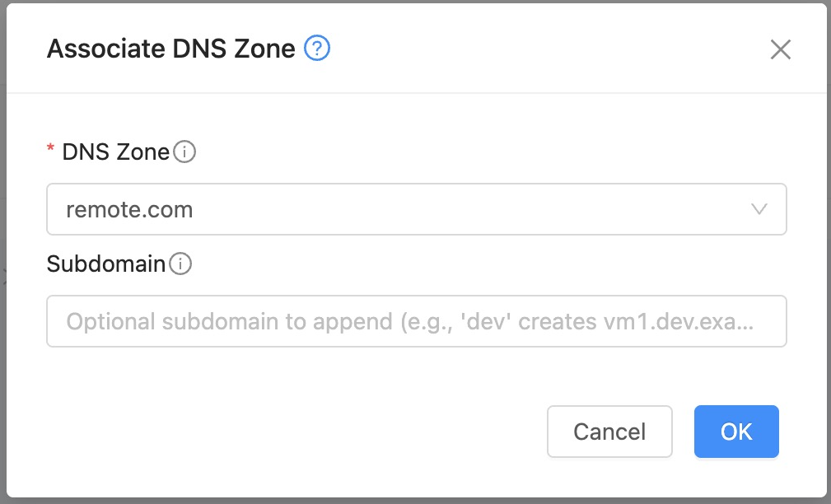The height and width of the screenshot is (504, 831).
Task: Click the selected remote.com value
Action: pyautogui.click(x=130, y=209)
